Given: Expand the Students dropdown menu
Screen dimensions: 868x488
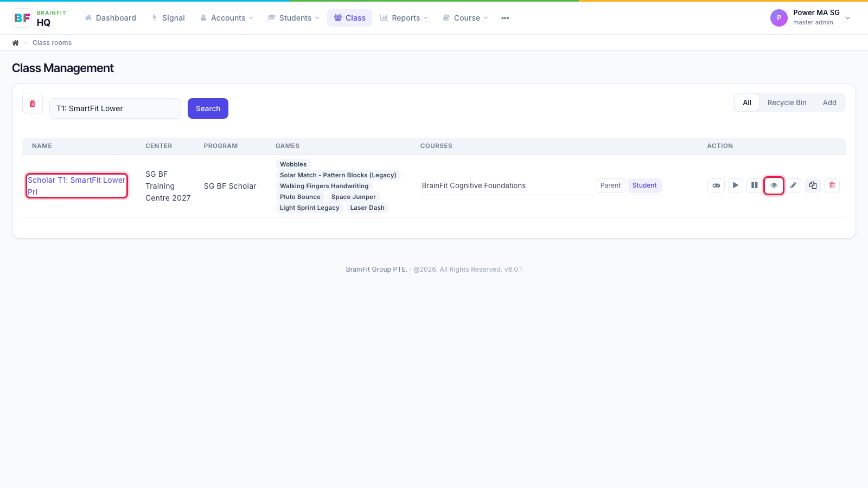Looking at the screenshot, I should pyautogui.click(x=293, y=18).
